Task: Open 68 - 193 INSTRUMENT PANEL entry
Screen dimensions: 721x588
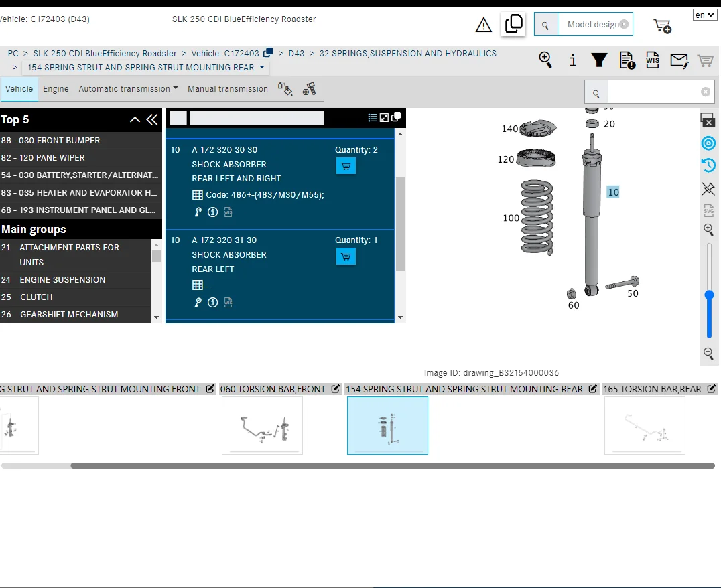Action: [x=80, y=210]
